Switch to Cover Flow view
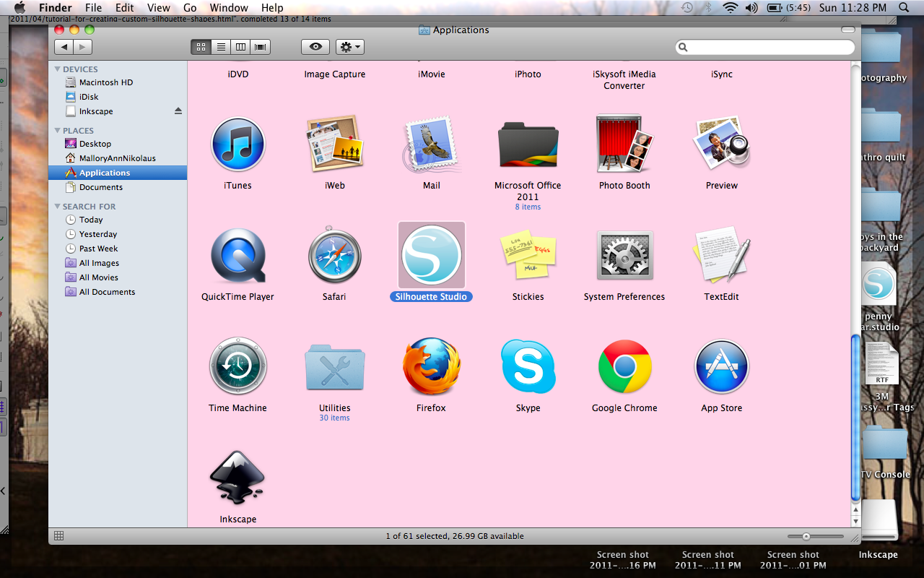Image resolution: width=924 pixels, height=578 pixels. click(261, 47)
